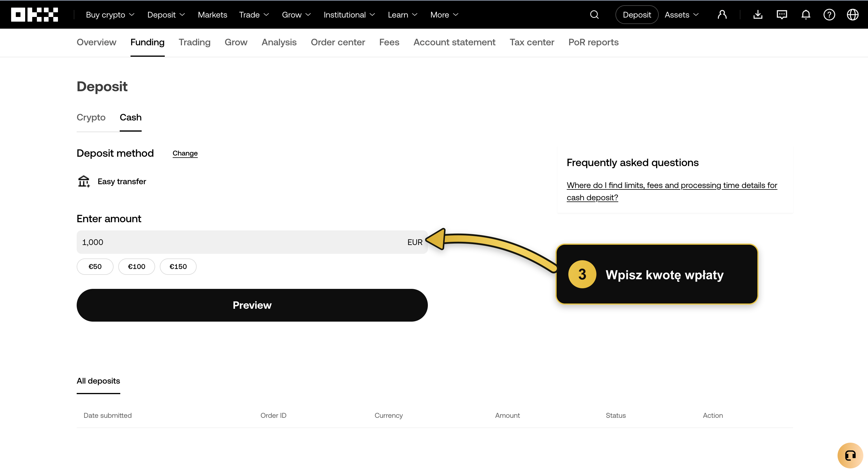868x476 pixels.
Task: Expand the Institutional menu
Action: click(349, 15)
